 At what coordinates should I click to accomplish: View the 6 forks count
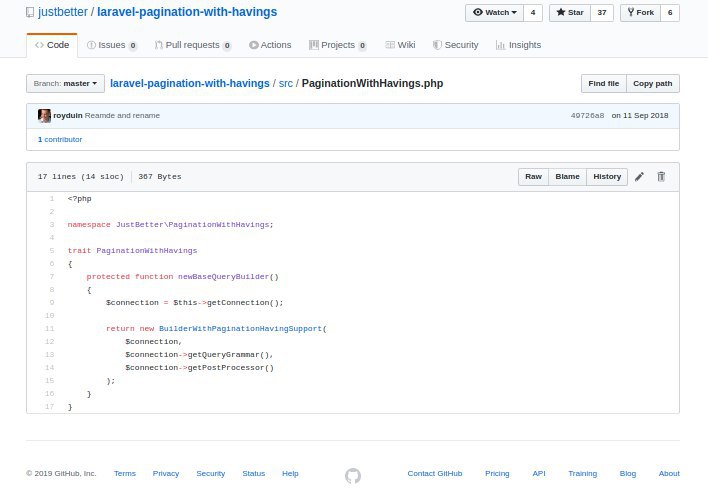click(x=670, y=13)
